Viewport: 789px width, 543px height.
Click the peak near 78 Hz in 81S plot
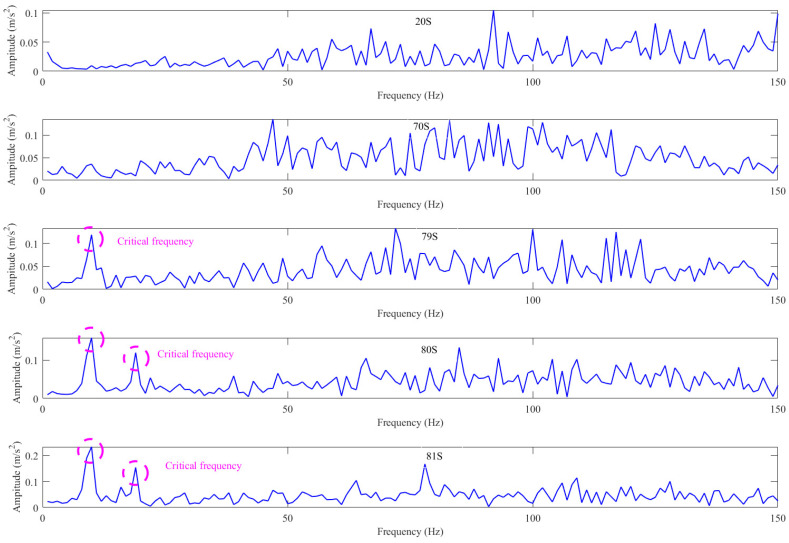coord(425,467)
